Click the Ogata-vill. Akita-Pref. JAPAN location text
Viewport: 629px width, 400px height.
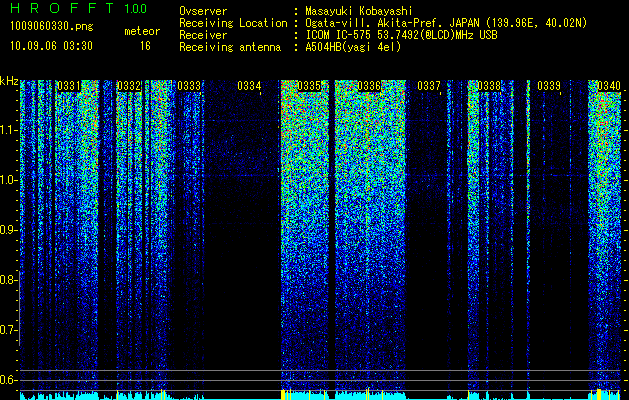tap(446, 23)
